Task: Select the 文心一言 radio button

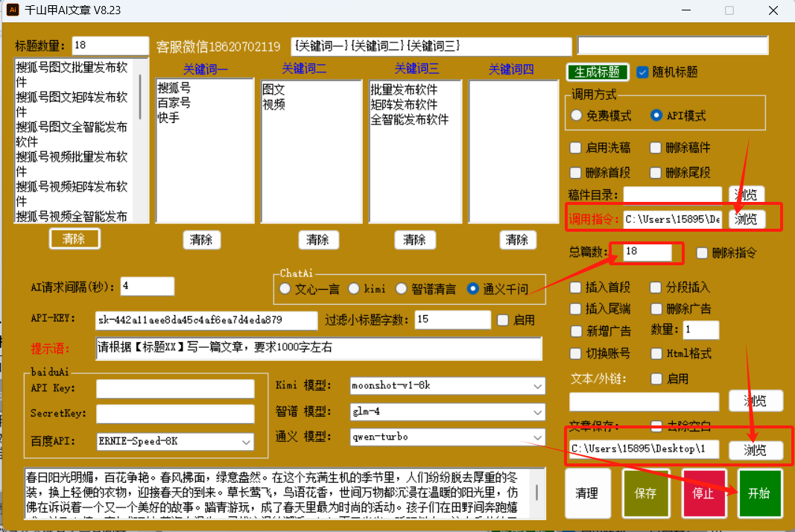Action: (x=285, y=288)
